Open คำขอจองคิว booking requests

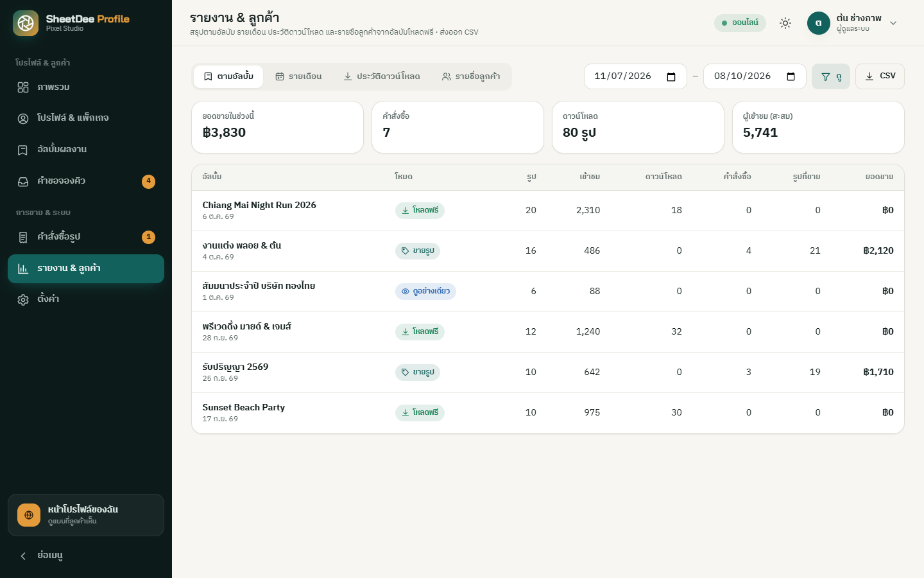tap(86, 181)
